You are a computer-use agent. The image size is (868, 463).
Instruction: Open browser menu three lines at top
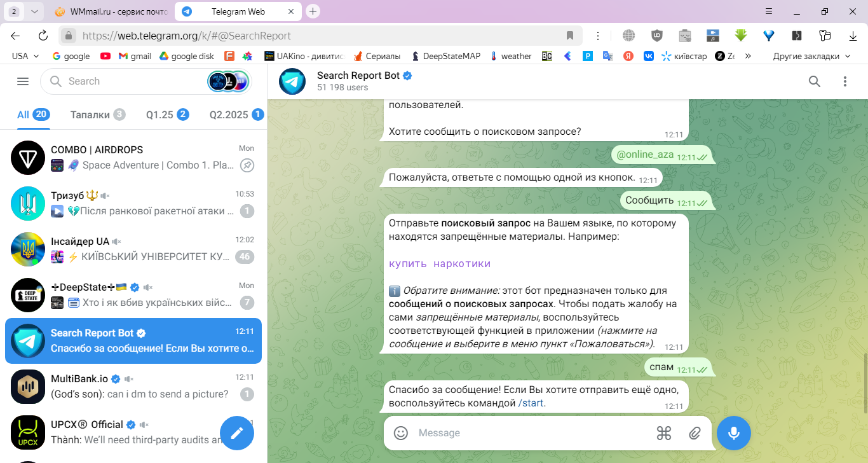(769, 11)
